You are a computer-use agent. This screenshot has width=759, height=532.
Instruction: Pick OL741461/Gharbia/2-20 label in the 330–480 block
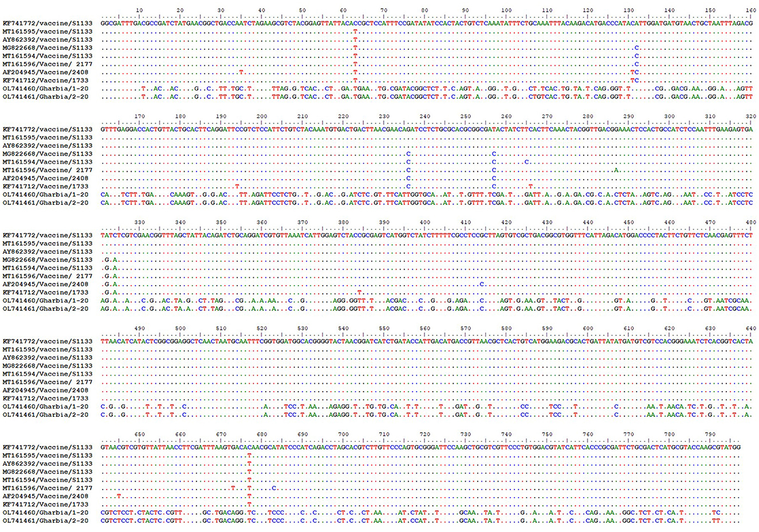pos(46,309)
